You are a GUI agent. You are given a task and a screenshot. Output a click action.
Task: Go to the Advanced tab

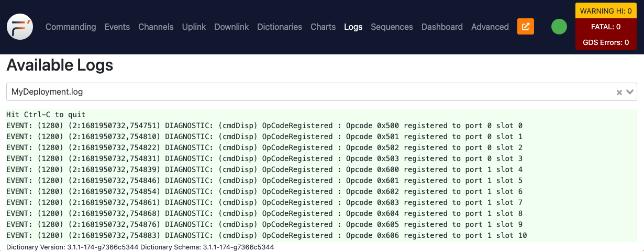(x=490, y=27)
